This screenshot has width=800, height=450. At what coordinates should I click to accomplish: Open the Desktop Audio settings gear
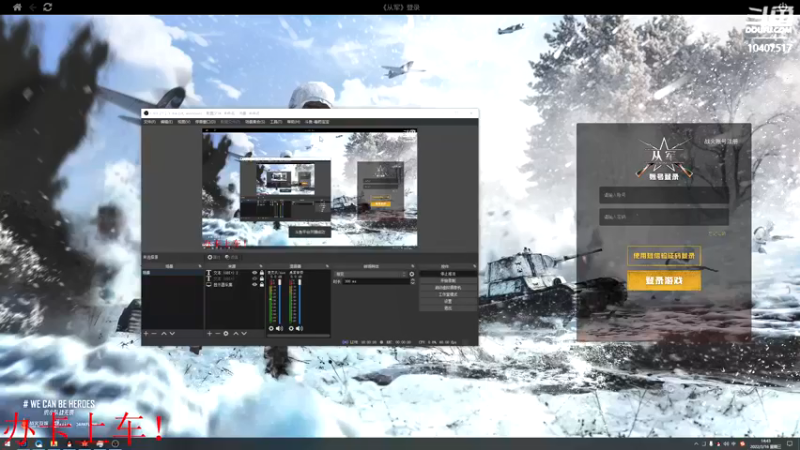(291, 329)
